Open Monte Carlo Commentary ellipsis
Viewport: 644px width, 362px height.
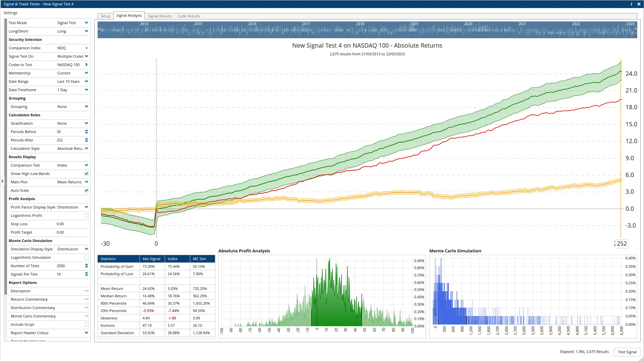tap(87, 316)
